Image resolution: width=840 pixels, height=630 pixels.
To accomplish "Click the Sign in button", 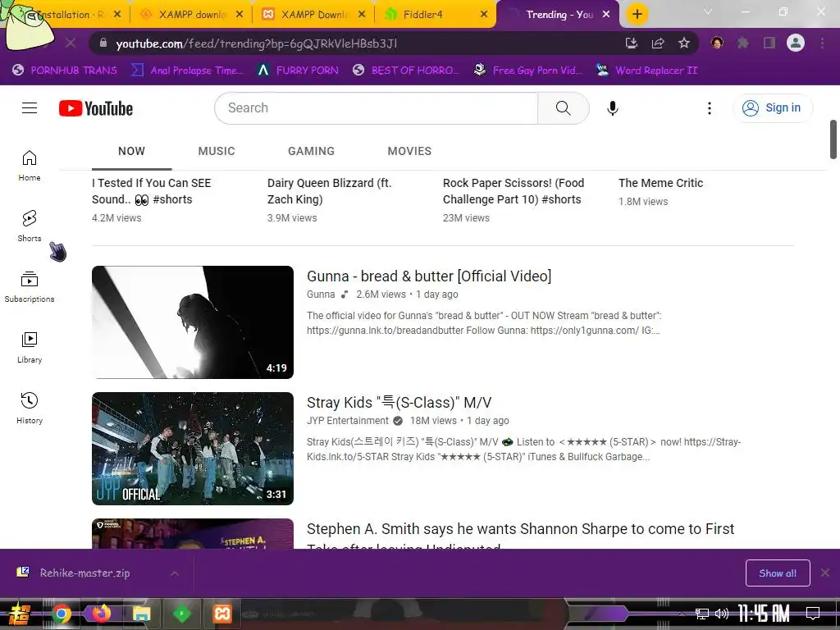I will [773, 107].
